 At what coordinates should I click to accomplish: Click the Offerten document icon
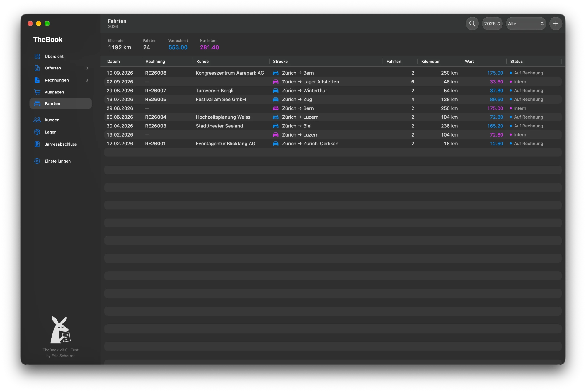point(37,68)
